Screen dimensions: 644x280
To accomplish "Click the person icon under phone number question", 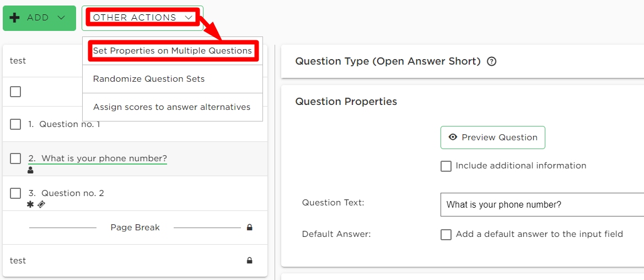I will [30, 170].
